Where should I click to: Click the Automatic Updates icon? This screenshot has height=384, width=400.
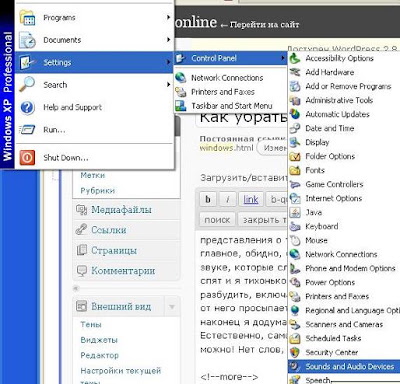(295, 114)
